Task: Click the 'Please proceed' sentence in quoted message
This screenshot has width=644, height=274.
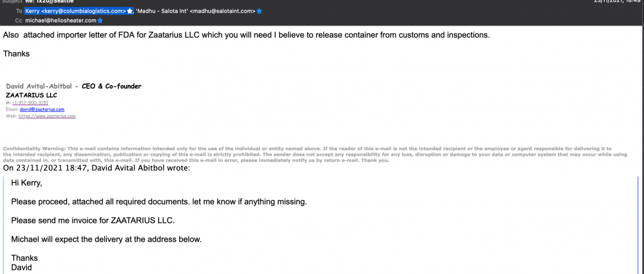Action: (159, 201)
